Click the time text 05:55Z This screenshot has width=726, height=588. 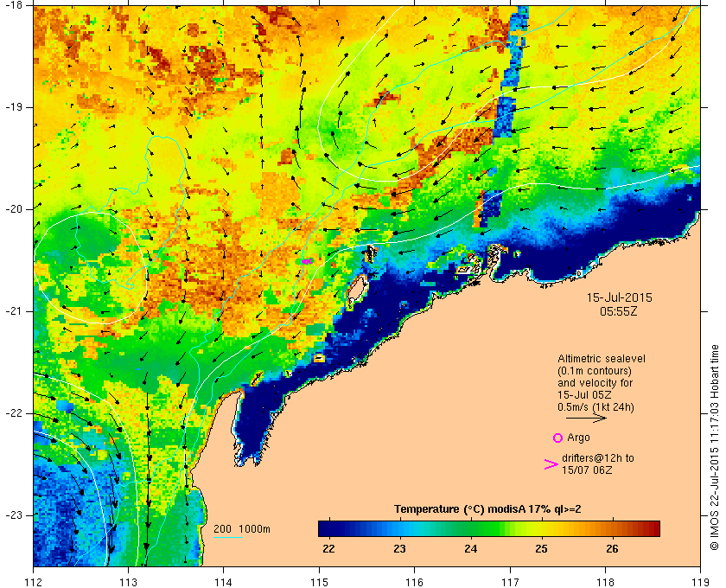pyautogui.click(x=619, y=311)
